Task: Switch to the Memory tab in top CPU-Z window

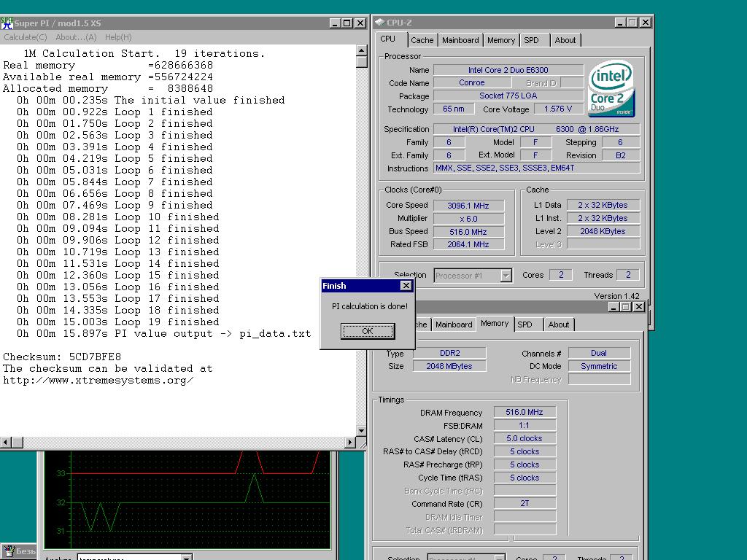Action: point(500,41)
